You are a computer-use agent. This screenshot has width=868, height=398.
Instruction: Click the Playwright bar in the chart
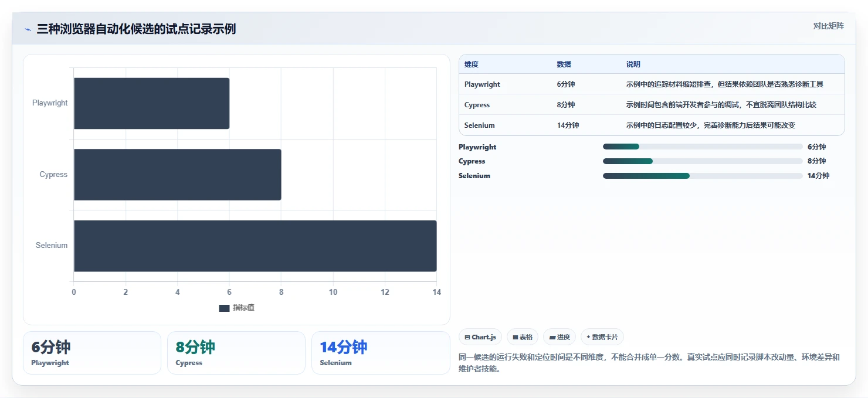pyautogui.click(x=151, y=103)
